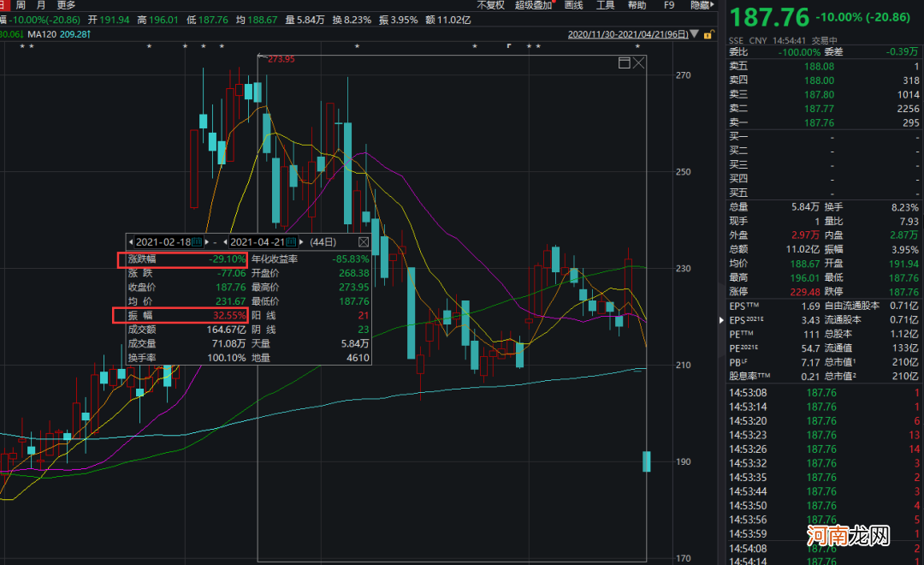Open the 不复权 adjustment dropdown
Image resolution: width=924 pixels, height=565 pixels.
tap(490, 5)
